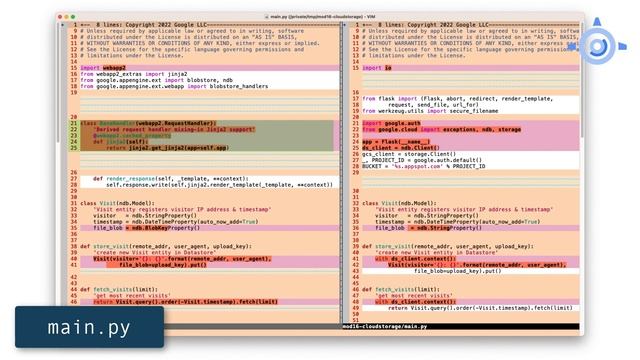Screen dimensions: 640x360
Task: Click 'from werkzeug.utils import secure_filename' line
Action: pyautogui.click(x=430, y=111)
